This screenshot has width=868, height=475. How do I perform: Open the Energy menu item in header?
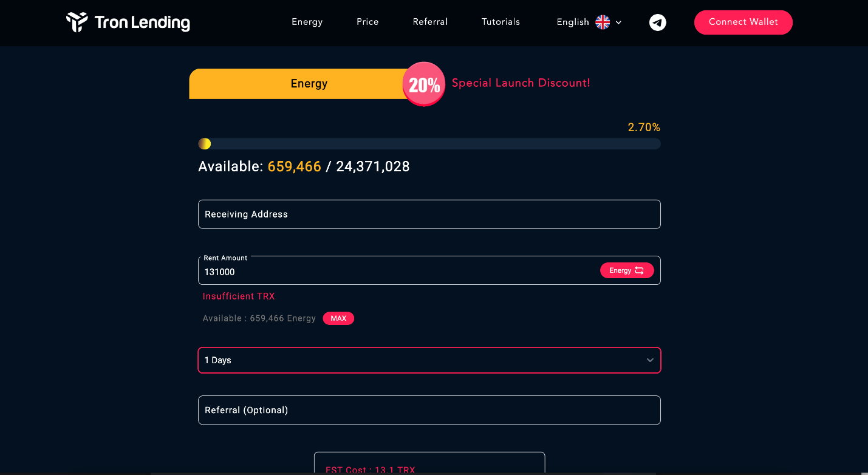point(307,22)
